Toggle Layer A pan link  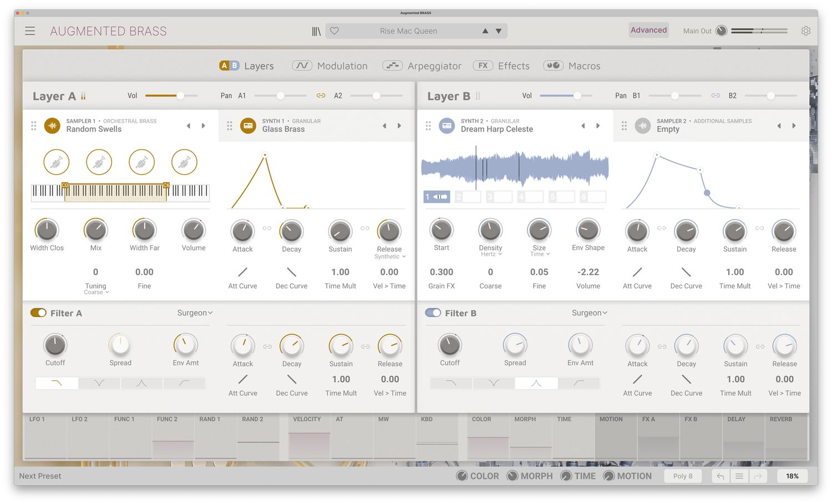pyautogui.click(x=321, y=95)
